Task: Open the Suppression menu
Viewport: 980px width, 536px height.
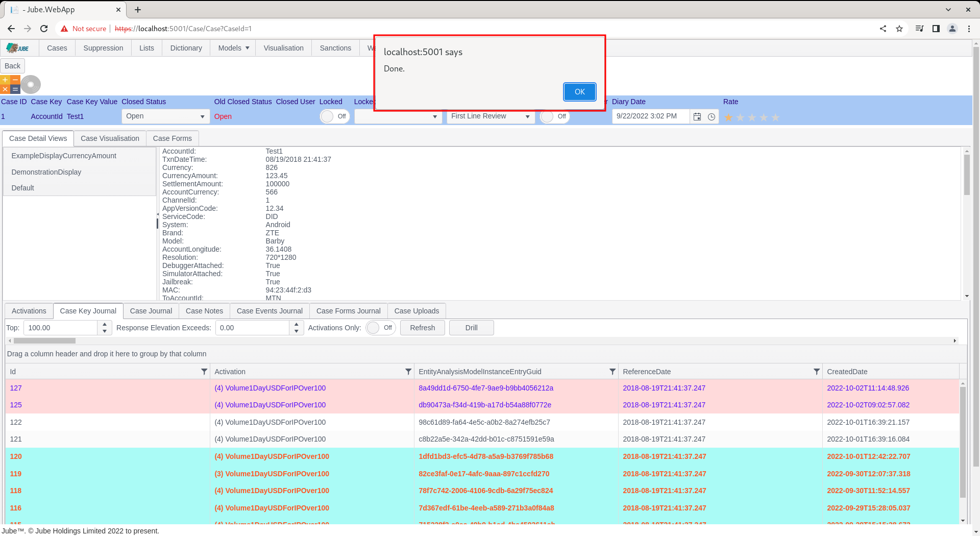Action: pos(103,48)
